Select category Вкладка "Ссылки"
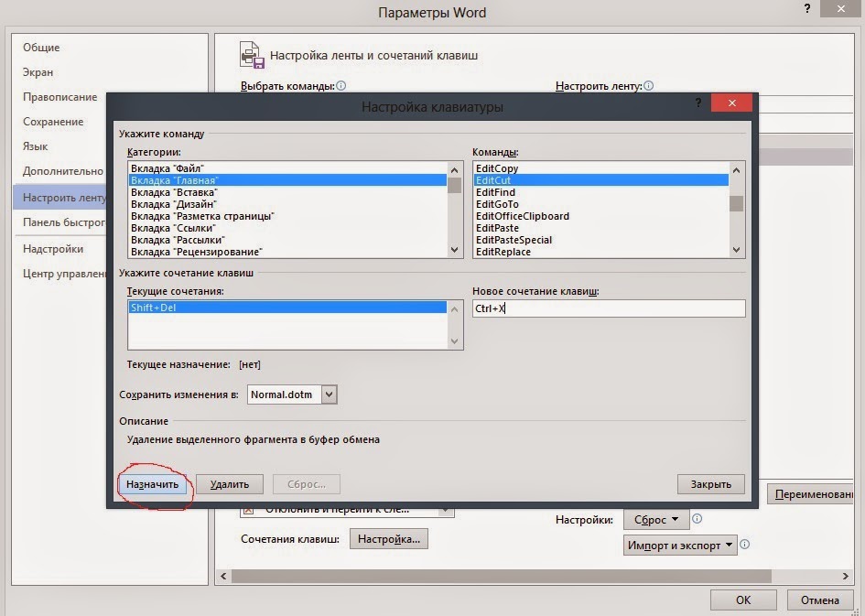The width and height of the screenshot is (865, 616). pos(287,228)
